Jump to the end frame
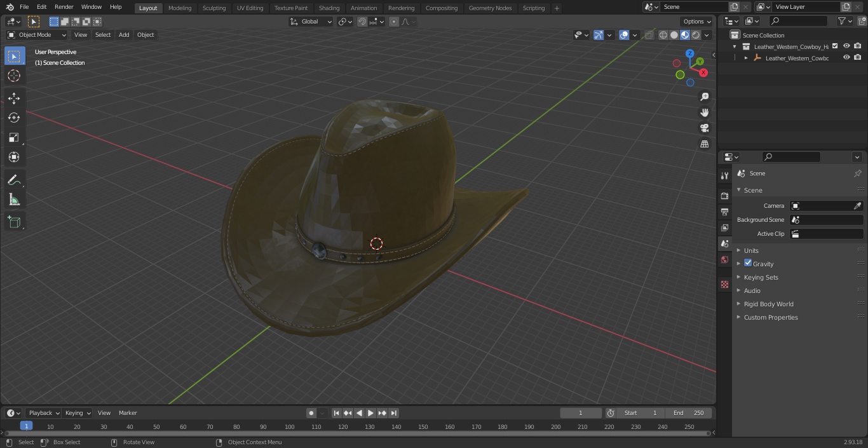The width and height of the screenshot is (868, 448). [394, 413]
